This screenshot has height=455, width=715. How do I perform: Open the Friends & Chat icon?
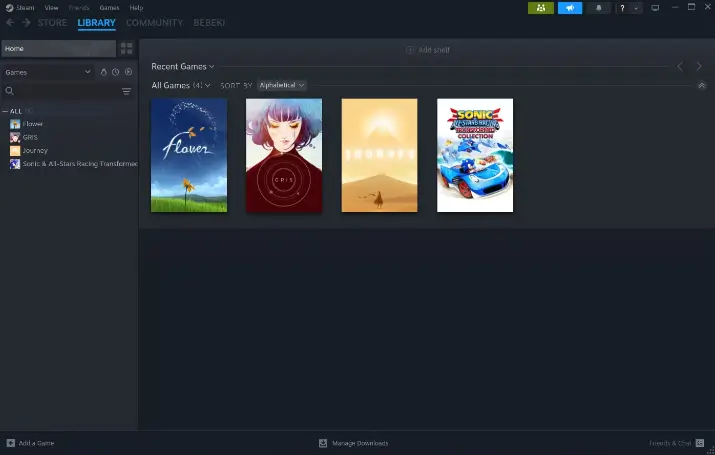[x=700, y=443]
